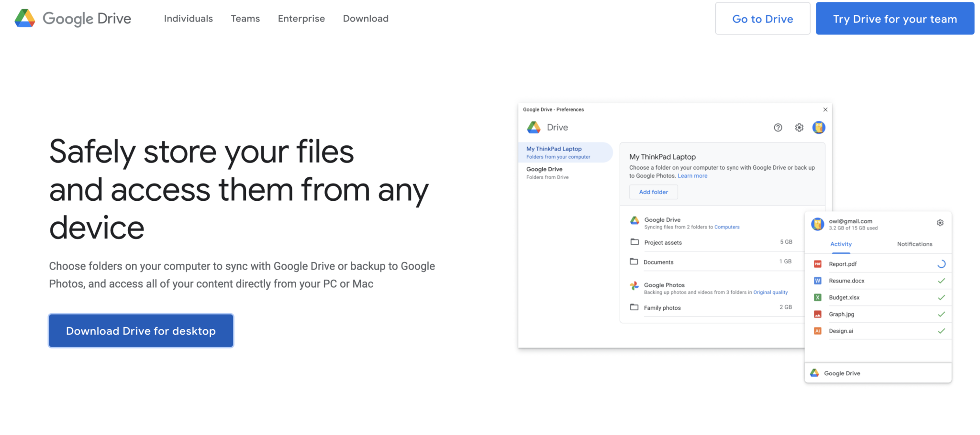Click the Budget.xlsx spreadsheet icon
The width and height of the screenshot is (980, 435).
pos(818,297)
